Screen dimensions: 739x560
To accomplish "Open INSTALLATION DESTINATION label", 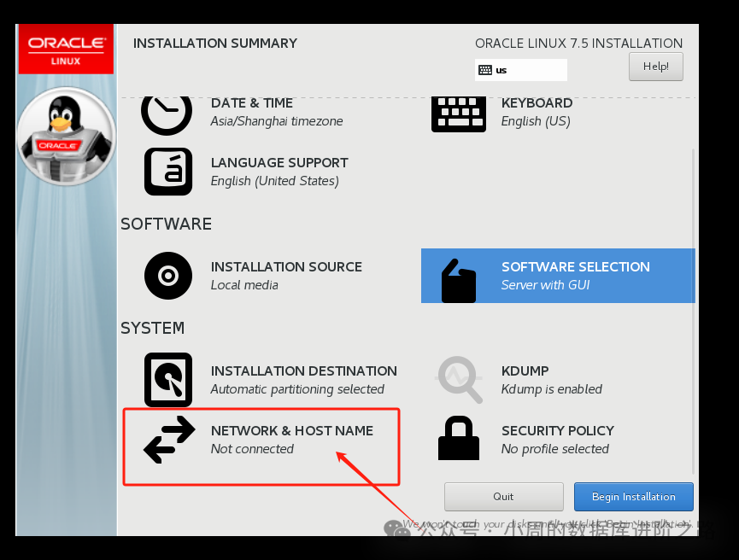I will (304, 371).
